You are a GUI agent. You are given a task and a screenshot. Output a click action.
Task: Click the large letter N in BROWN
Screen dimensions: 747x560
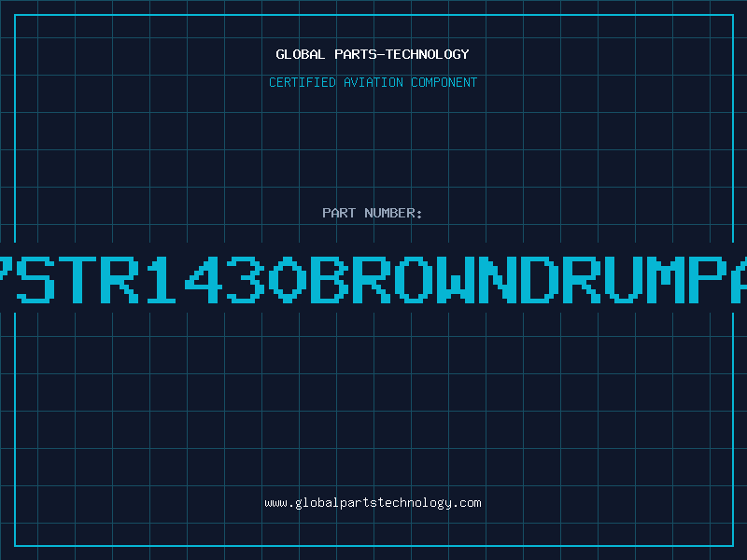point(497,279)
